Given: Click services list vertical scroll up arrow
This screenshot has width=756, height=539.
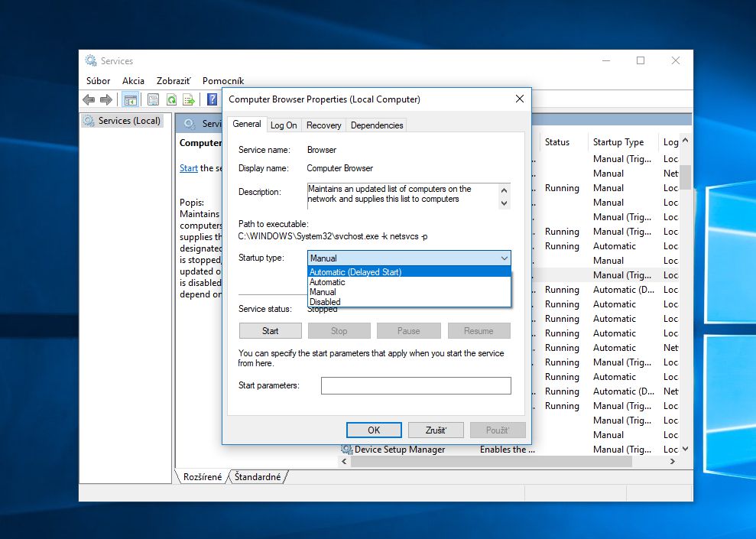Looking at the screenshot, I should pos(685,141).
